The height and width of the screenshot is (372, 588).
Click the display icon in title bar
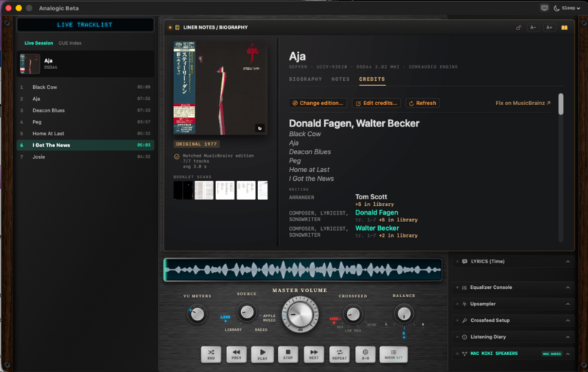tap(545, 8)
